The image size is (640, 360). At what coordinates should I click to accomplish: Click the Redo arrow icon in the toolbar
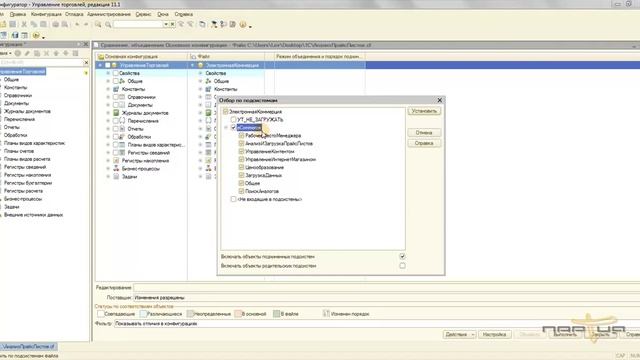click(x=86, y=24)
